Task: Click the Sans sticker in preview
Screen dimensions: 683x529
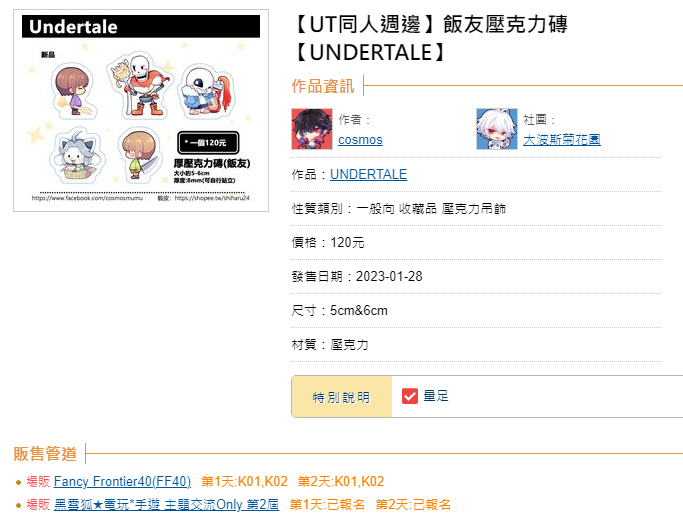Action: 206,92
